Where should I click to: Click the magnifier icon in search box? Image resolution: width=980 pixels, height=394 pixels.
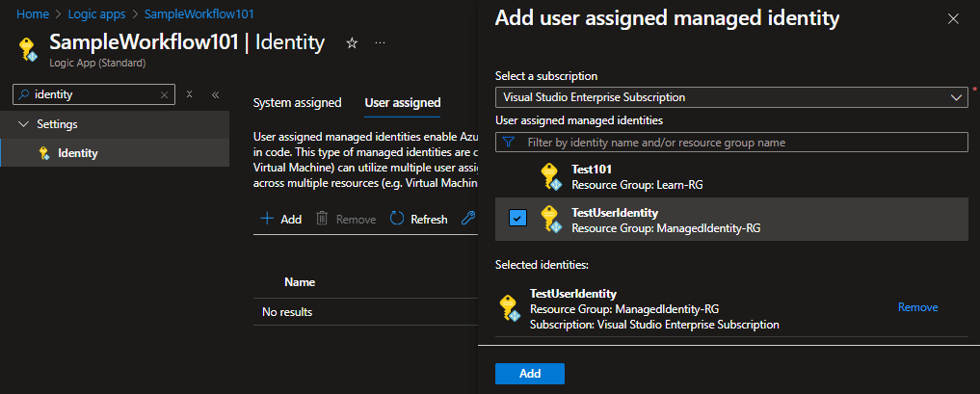(x=23, y=94)
